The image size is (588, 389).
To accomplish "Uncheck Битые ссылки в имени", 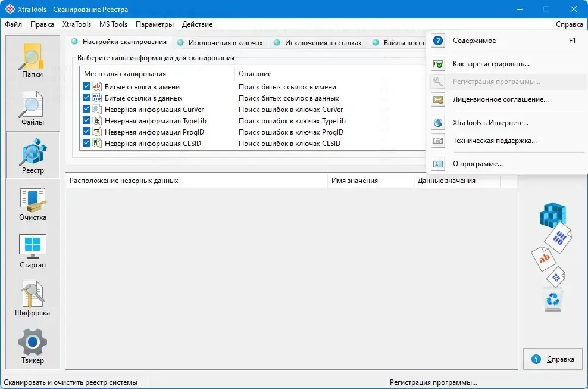I will click(x=87, y=87).
